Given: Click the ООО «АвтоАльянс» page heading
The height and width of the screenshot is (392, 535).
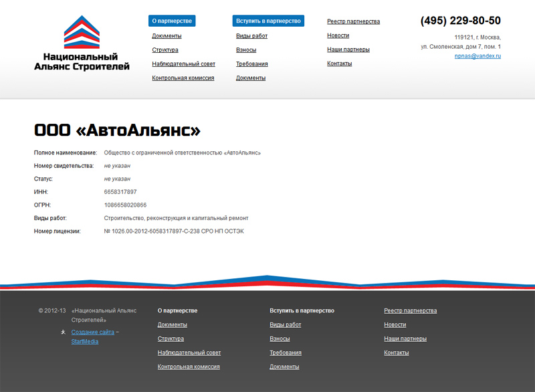Looking at the screenshot, I should tap(117, 130).
